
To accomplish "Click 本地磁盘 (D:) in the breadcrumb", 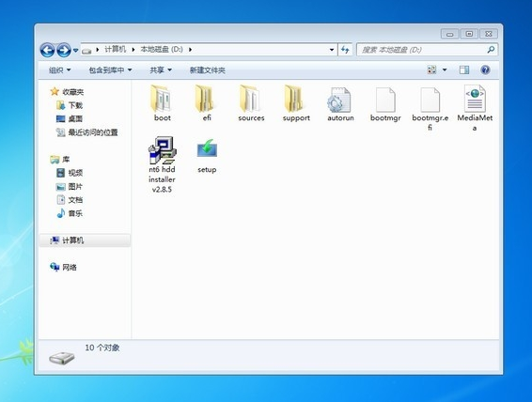I will (162, 50).
